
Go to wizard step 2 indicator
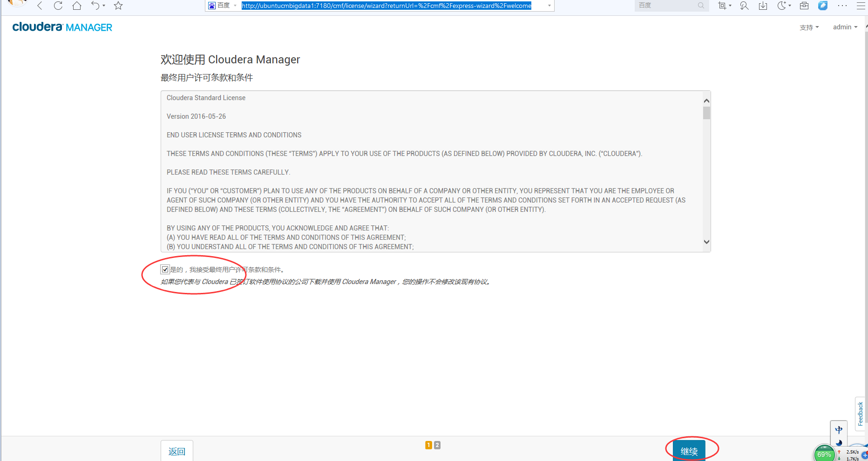pyautogui.click(x=437, y=445)
